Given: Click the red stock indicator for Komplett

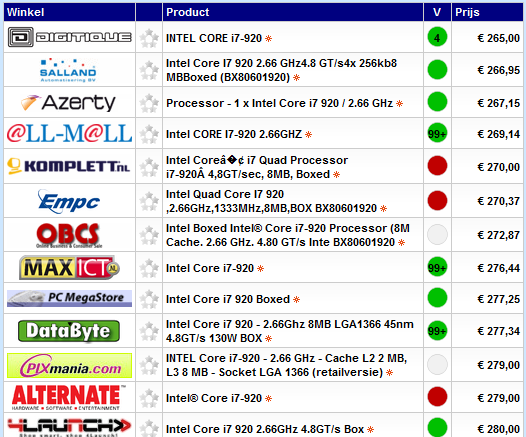Looking at the screenshot, I should (x=437, y=166).
